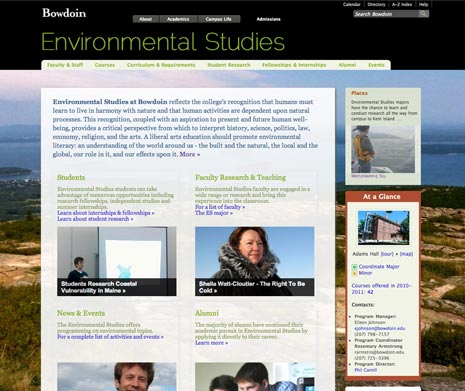The image size is (465, 391).
Task: Click the At a Glance header
Action: pyautogui.click(x=383, y=197)
